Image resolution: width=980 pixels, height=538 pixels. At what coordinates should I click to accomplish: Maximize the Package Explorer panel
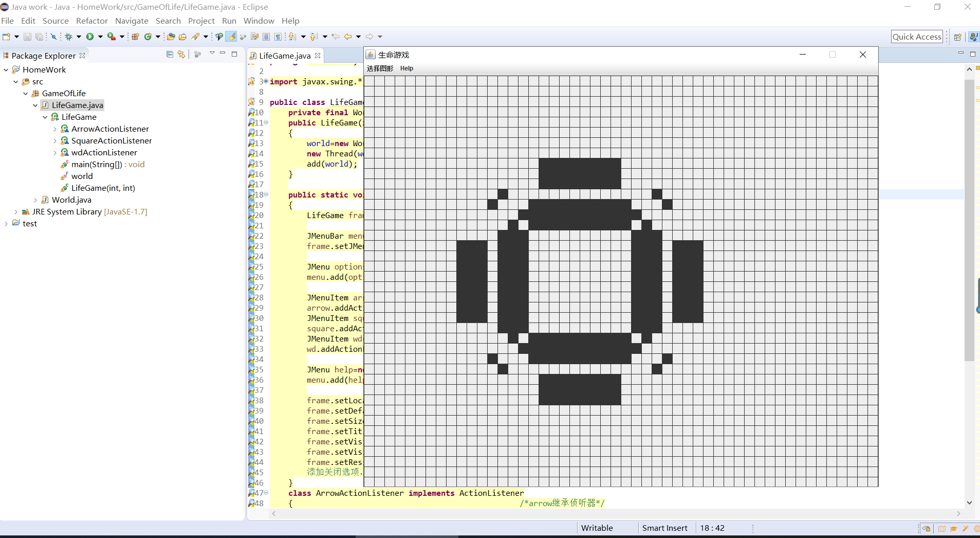[234, 53]
